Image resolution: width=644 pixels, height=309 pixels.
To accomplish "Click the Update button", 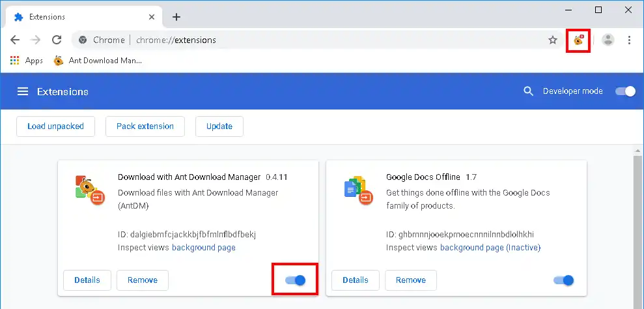I will point(219,126).
